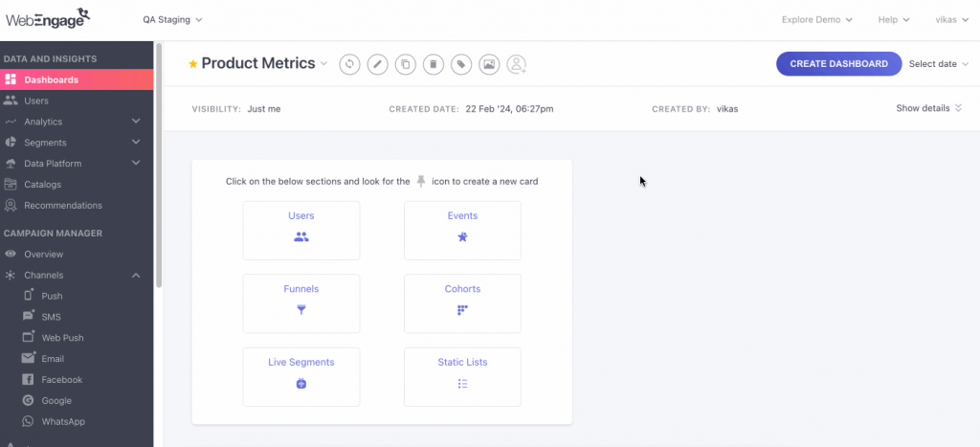
Task: Collapse the Channels sidebar section
Action: click(x=136, y=276)
